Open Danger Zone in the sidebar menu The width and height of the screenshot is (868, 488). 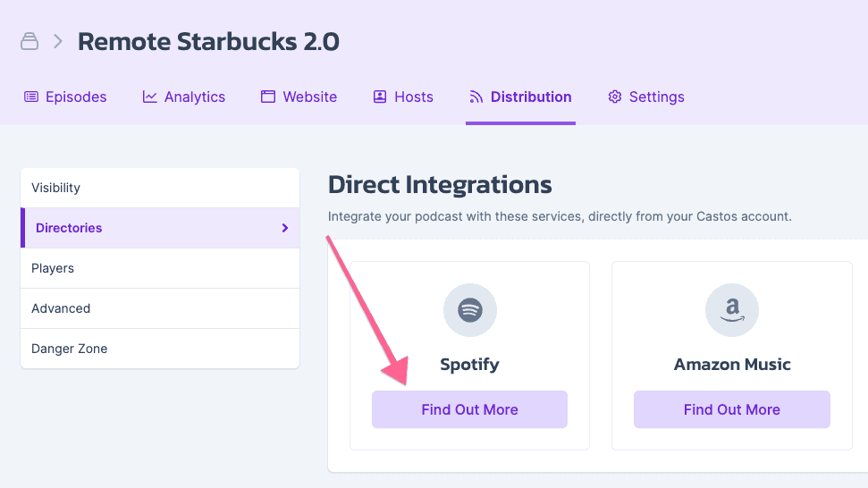tap(160, 349)
